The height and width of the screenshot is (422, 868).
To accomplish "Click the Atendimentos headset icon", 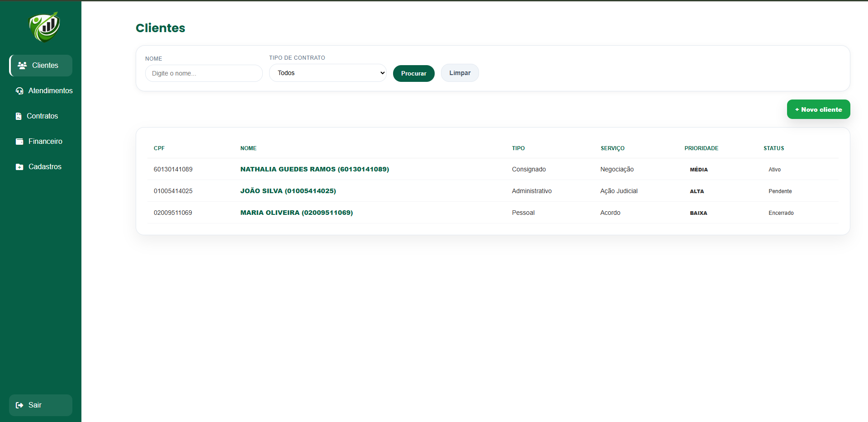I will pos(19,91).
